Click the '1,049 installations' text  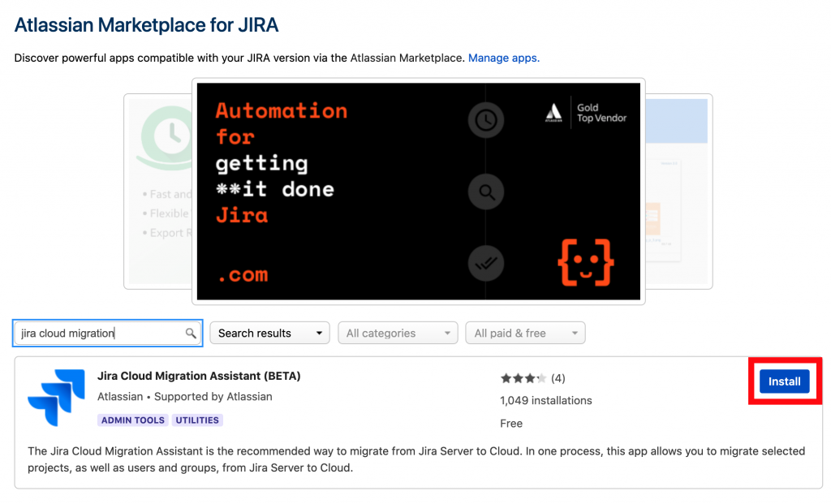coord(546,401)
